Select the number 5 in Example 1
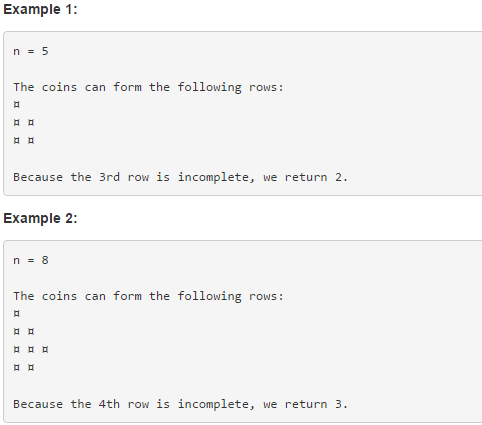Viewport: 482px width, 425px height. pyautogui.click(x=45, y=51)
